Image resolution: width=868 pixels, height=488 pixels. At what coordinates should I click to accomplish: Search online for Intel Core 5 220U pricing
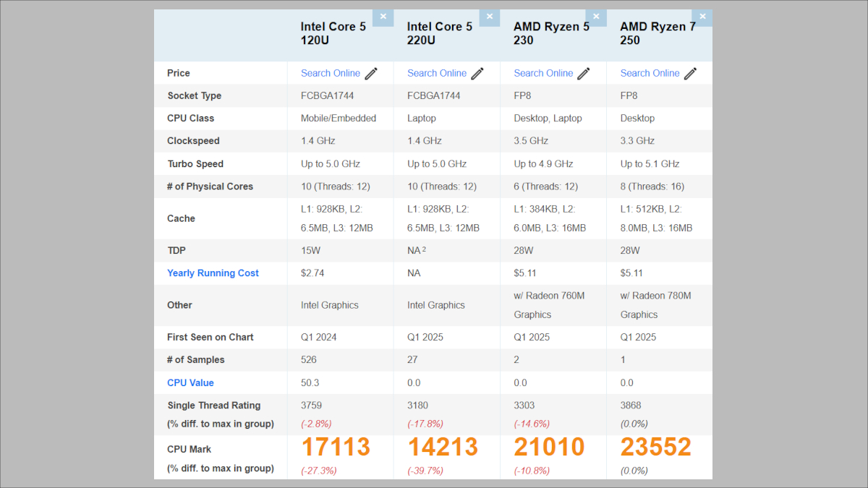click(437, 73)
